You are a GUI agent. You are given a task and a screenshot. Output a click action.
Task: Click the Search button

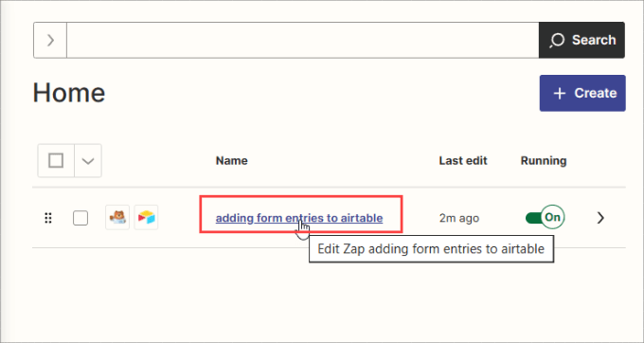point(582,40)
